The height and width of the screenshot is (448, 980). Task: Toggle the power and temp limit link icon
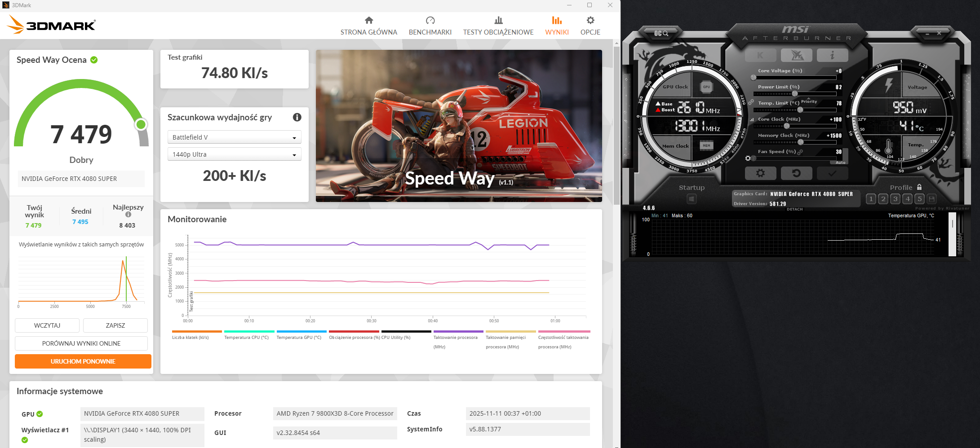tap(751, 102)
